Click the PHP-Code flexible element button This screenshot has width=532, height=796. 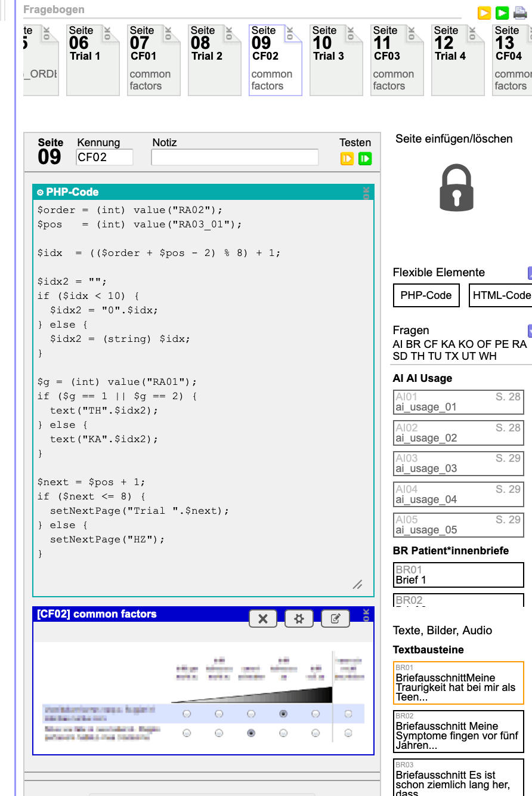pyautogui.click(x=426, y=295)
